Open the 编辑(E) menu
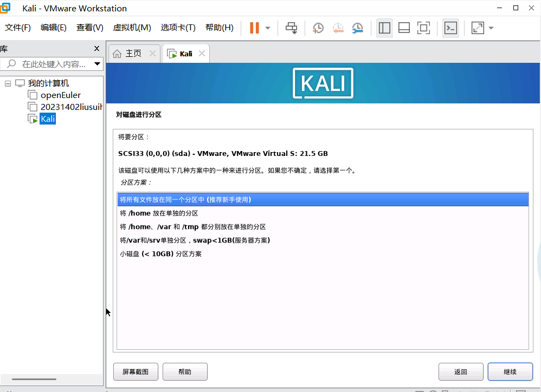This screenshot has width=541, height=392. coord(54,28)
